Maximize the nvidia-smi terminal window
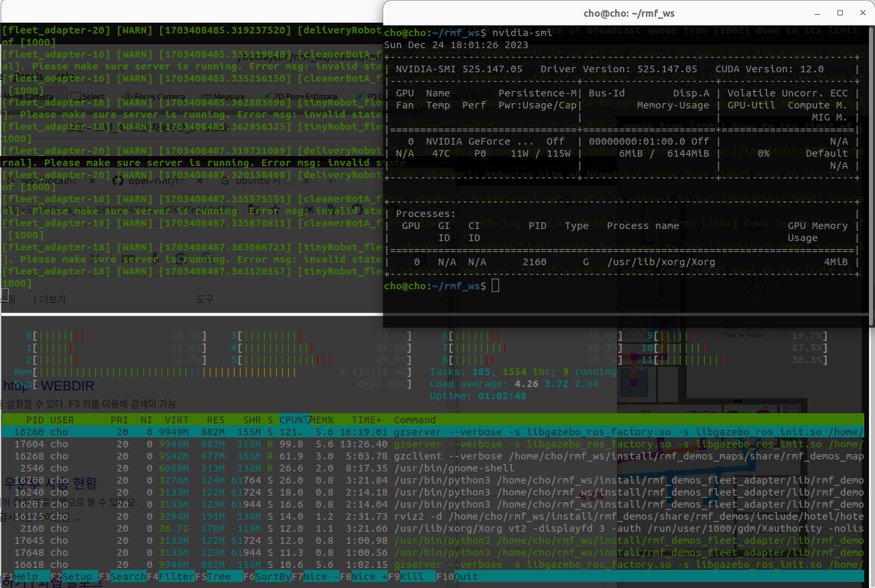 point(840,13)
